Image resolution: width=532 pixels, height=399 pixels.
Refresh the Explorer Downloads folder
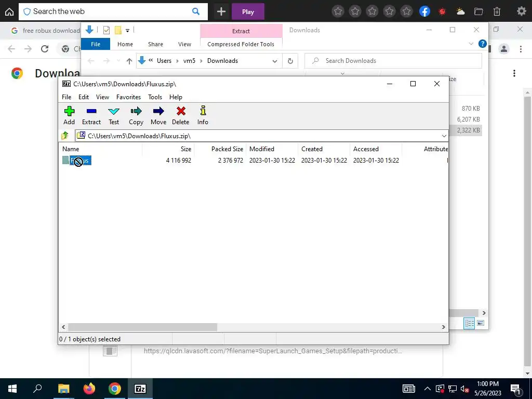(x=290, y=61)
